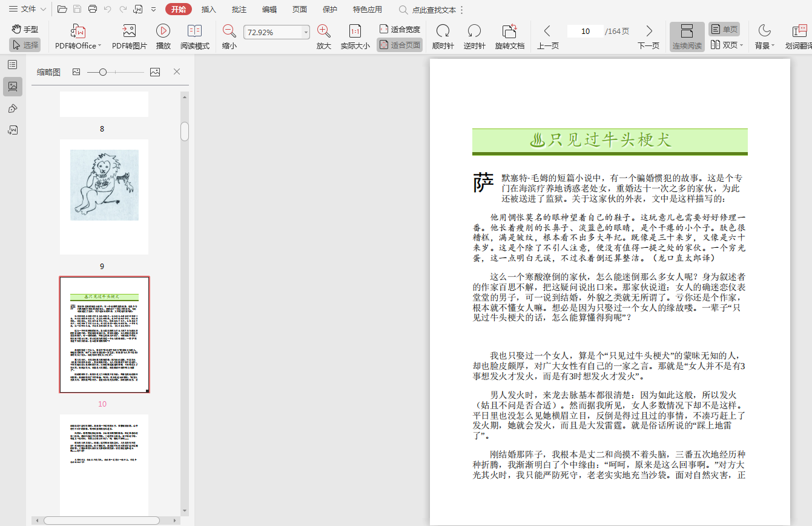This screenshot has width=812, height=526.
Task: Open the zoom percentage dropdown
Action: [x=306, y=32]
